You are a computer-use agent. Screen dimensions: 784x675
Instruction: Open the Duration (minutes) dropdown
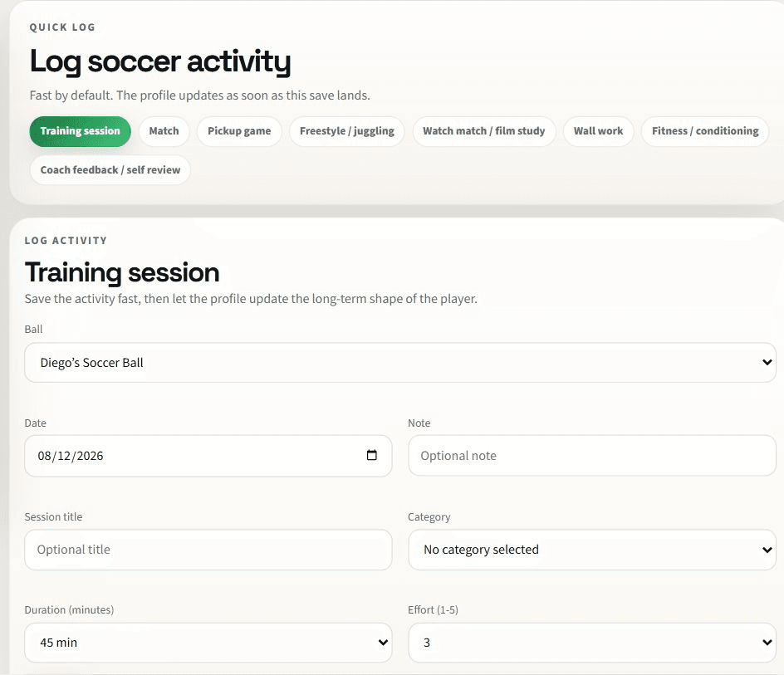pyautogui.click(x=208, y=643)
